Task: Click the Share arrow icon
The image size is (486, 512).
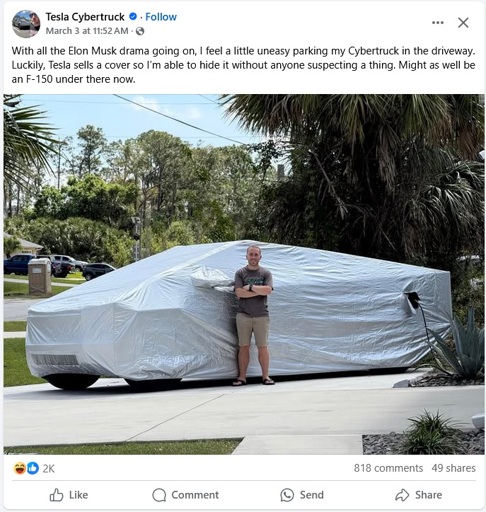Action: [x=402, y=495]
